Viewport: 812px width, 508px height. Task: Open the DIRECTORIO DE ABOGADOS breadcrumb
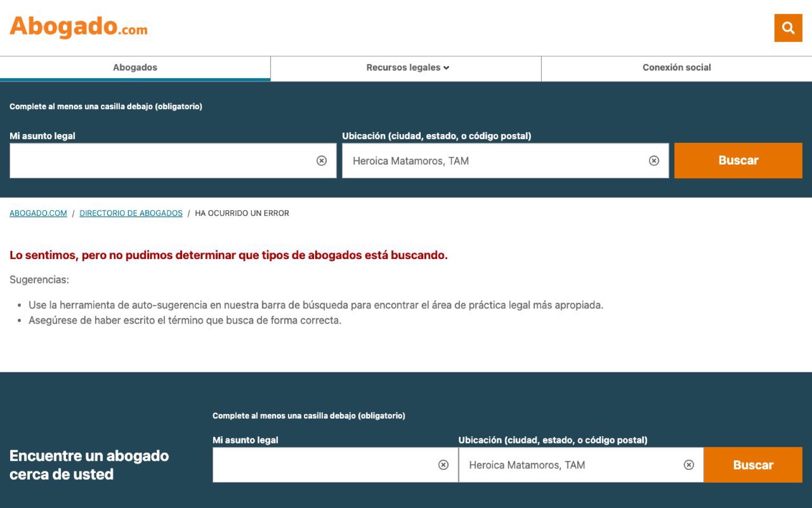pyautogui.click(x=131, y=213)
